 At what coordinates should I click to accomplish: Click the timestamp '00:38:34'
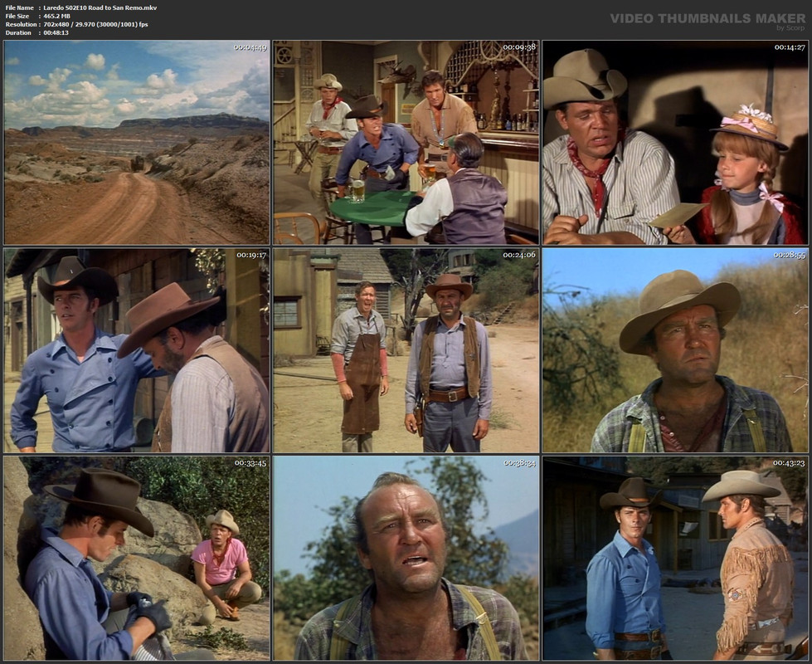click(x=519, y=463)
